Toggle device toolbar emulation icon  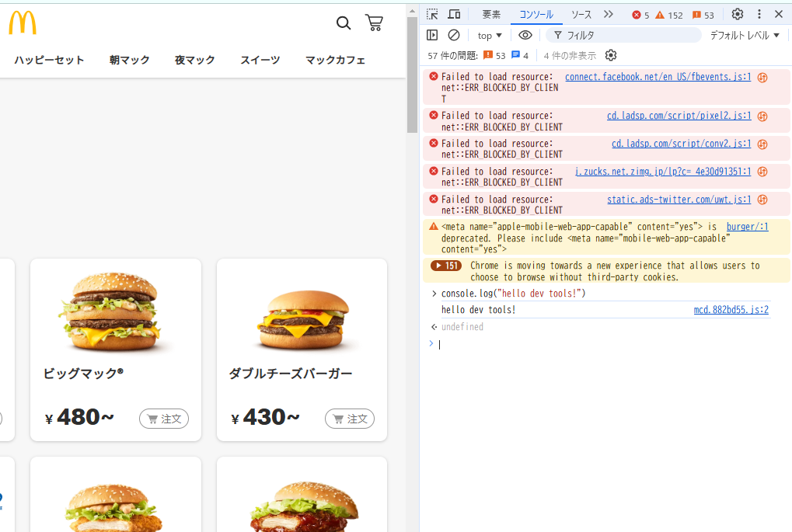[x=454, y=14]
